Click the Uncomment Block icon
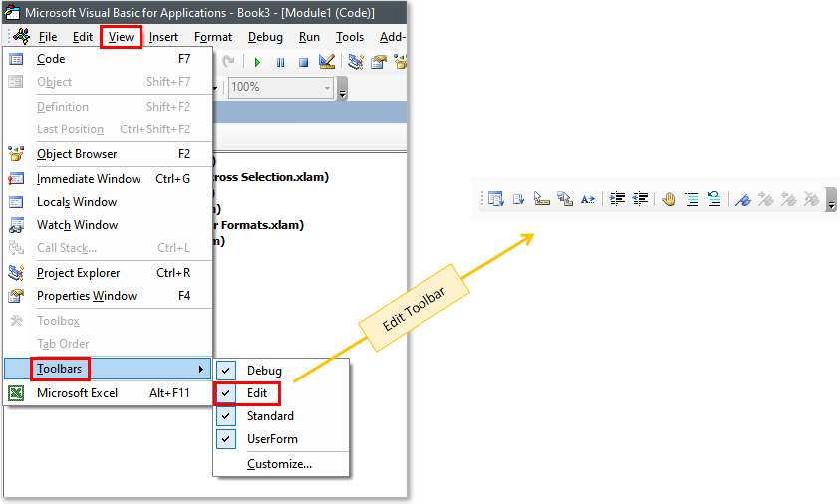This screenshot has width=840, height=504. pyautogui.click(x=714, y=199)
